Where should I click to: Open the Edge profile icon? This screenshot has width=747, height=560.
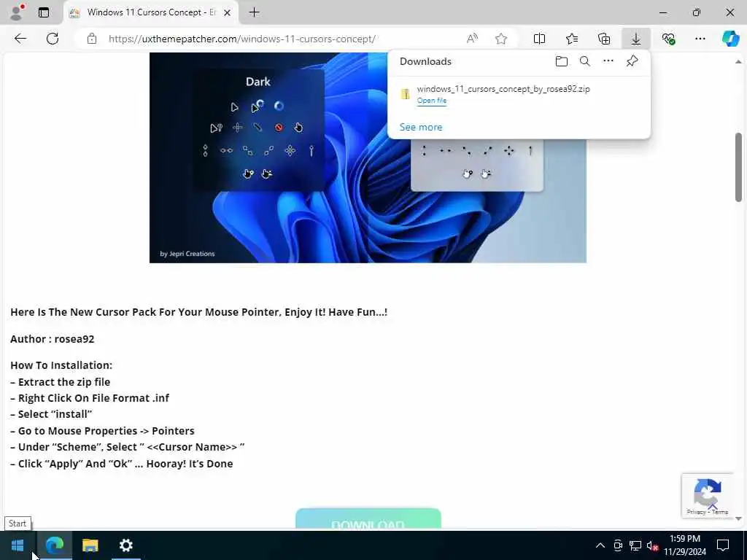(x=18, y=12)
